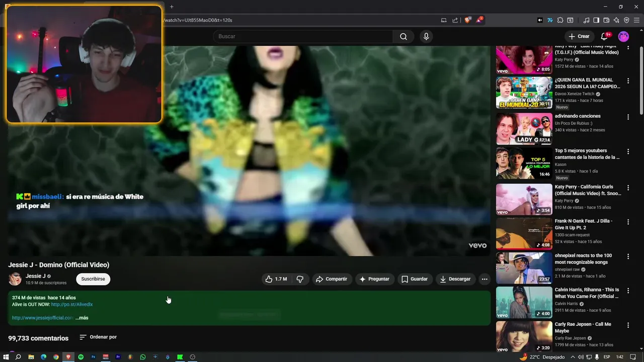Open tab search icon in toolbar
The width and height of the screenshot is (644, 362).
pyautogui.click(x=570, y=20)
